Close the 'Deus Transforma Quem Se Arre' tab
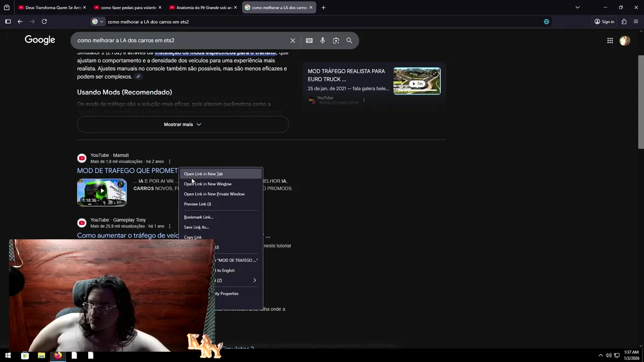 pos(85,8)
